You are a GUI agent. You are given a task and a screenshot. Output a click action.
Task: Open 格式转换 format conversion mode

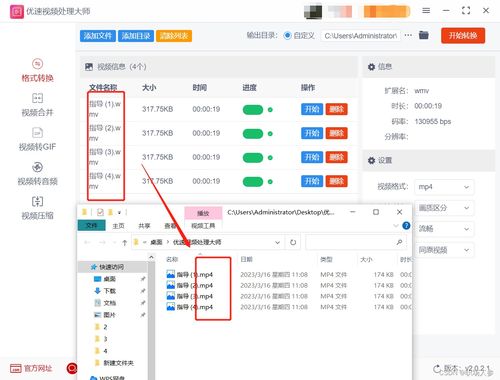point(37,70)
